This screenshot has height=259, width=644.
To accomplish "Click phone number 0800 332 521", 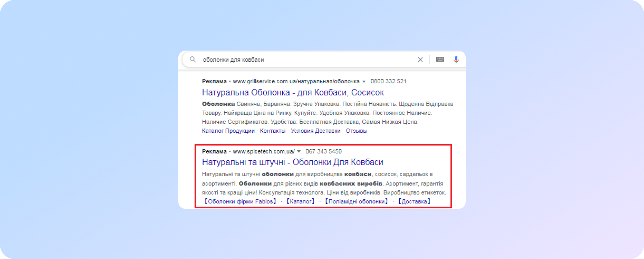I will (389, 81).
